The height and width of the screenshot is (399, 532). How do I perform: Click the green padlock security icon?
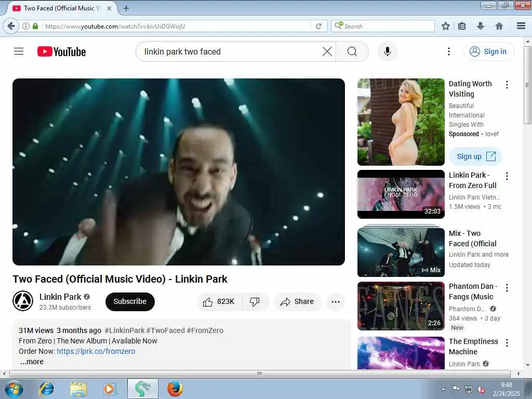pos(35,26)
